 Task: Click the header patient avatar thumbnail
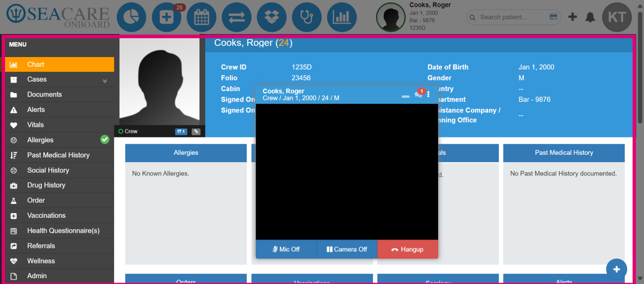click(x=391, y=17)
